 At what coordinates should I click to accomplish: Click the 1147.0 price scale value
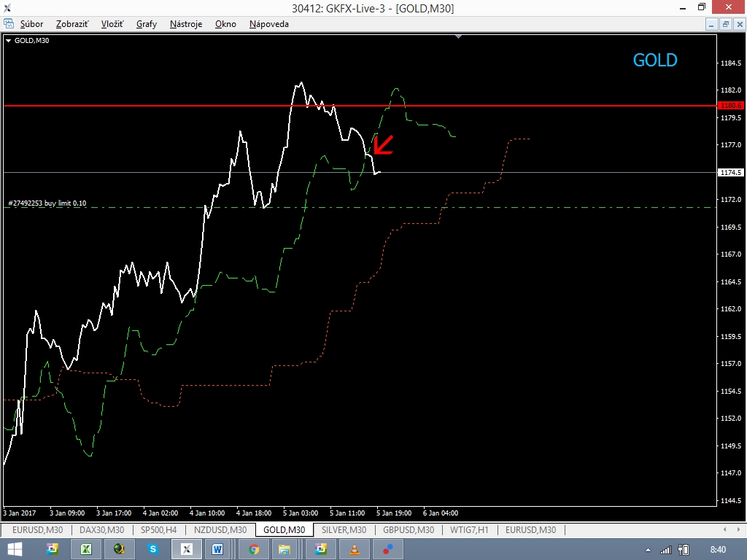click(731, 472)
